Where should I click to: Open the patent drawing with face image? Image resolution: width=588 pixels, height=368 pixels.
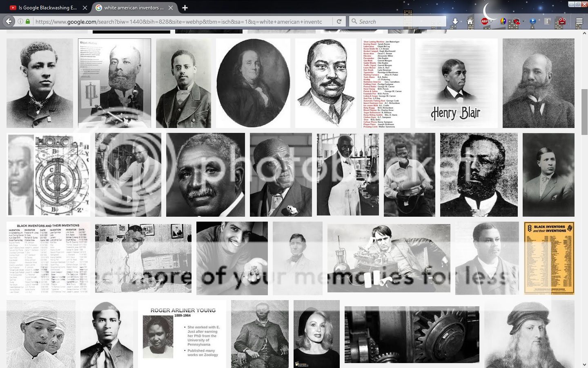(x=49, y=175)
